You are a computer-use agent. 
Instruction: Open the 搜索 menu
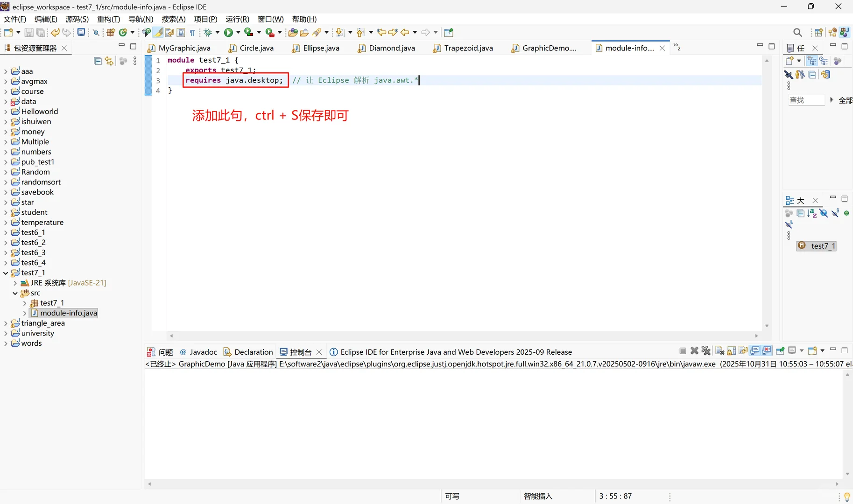(173, 19)
